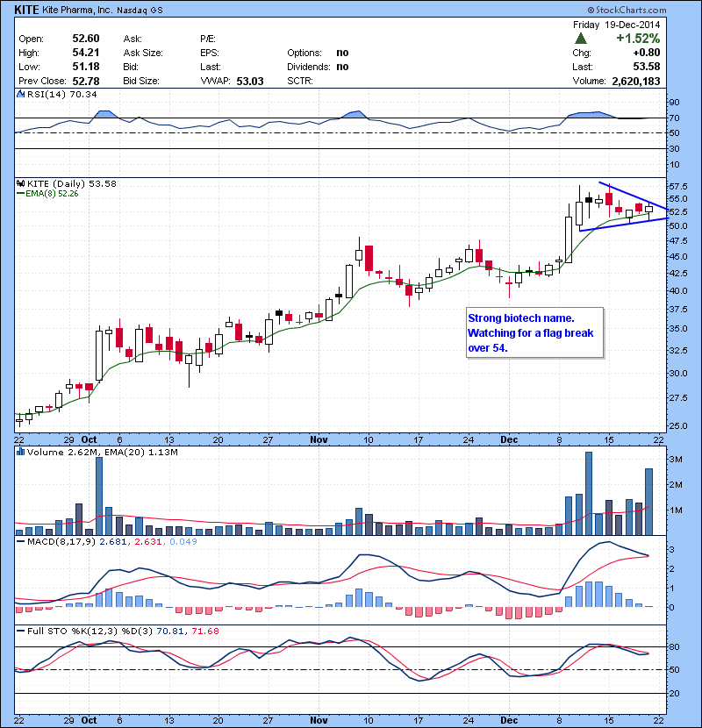Image resolution: width=702 pixels, height=728 pixels.
Task: Click the Strong biotech name annotation box
Action: click(x=534, y=332)
